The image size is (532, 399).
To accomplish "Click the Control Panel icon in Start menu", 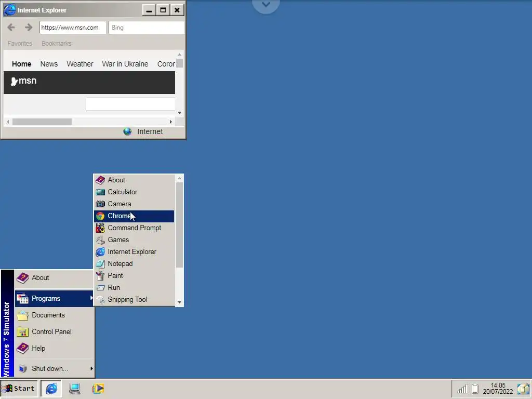I will [x=23, y=332].
